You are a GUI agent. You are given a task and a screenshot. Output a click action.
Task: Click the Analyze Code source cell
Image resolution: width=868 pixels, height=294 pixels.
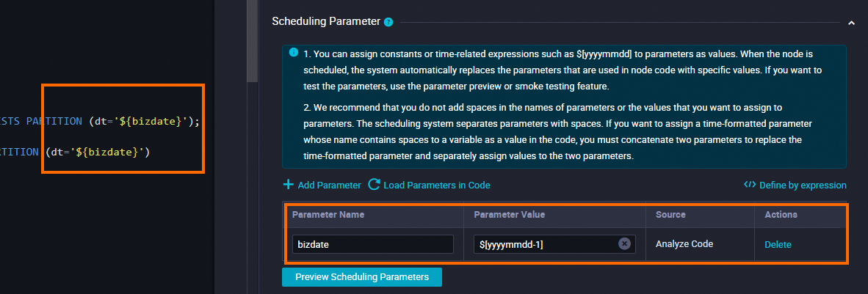(x=684, y=244)
